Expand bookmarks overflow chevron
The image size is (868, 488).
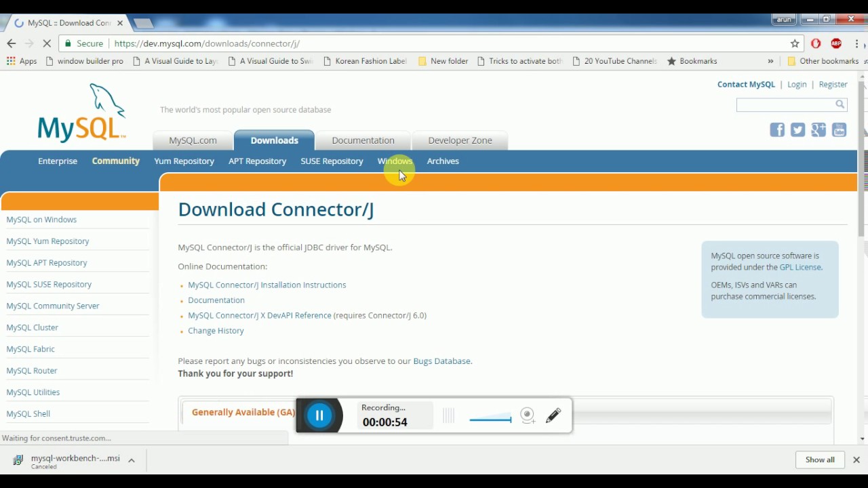[770, 61]
